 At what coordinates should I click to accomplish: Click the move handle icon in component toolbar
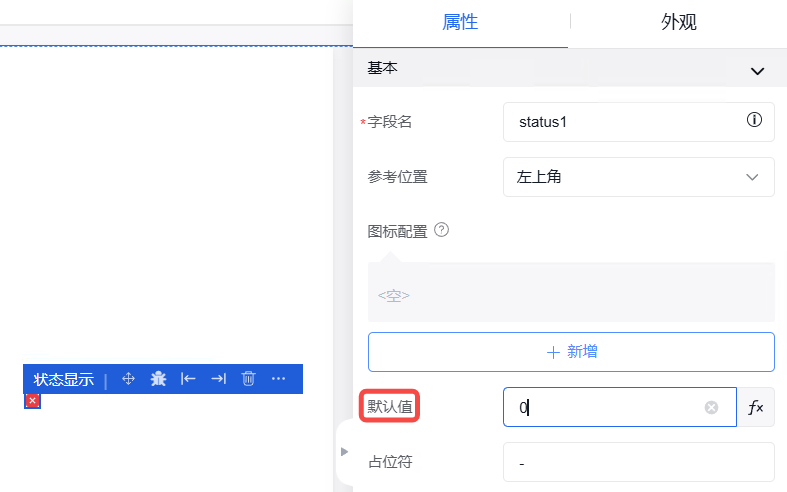[x=128, y=379]
